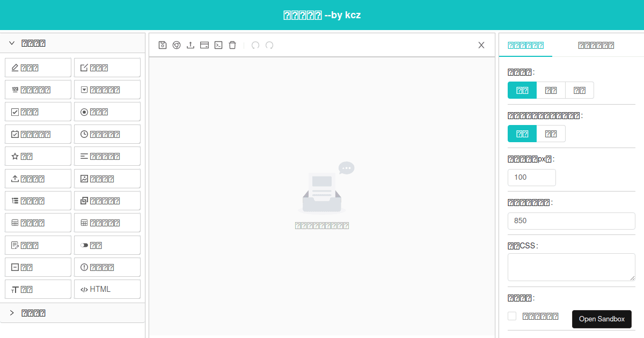Switch to the second tab in the right panel
This screenshot has height=338, width=644.
click(x=596, y=45)
